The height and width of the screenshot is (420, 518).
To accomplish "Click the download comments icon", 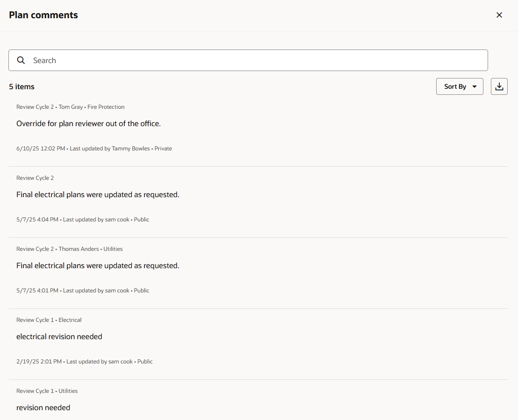I will [x=499, y=86].
